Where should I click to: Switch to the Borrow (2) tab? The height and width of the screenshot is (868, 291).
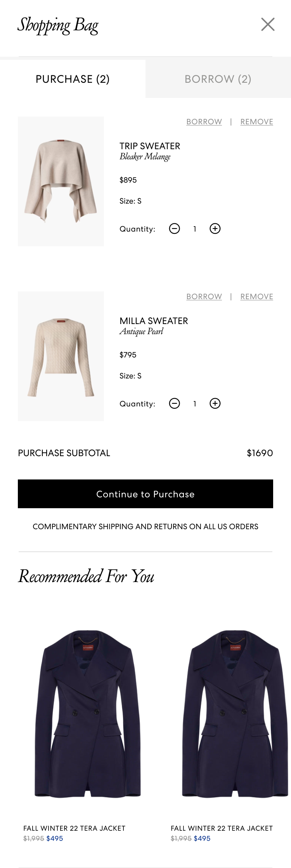click(x=218, y=79)
